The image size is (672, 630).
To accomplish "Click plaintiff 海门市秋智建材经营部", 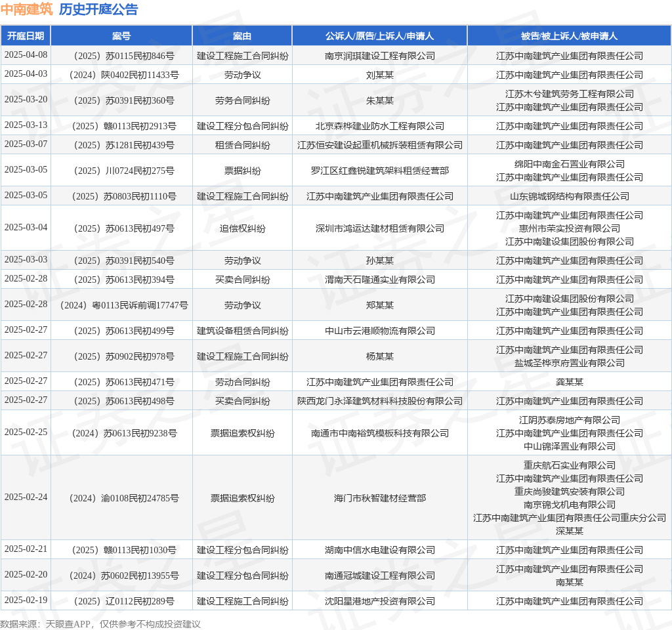I will [379, 498].
